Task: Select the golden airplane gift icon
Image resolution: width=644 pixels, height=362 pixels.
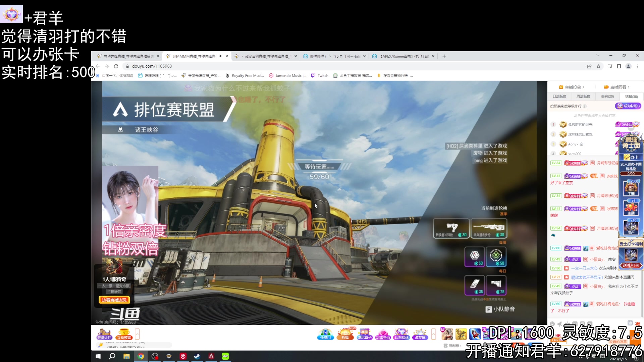Action: pyautogui.click(x=461, y=334)
